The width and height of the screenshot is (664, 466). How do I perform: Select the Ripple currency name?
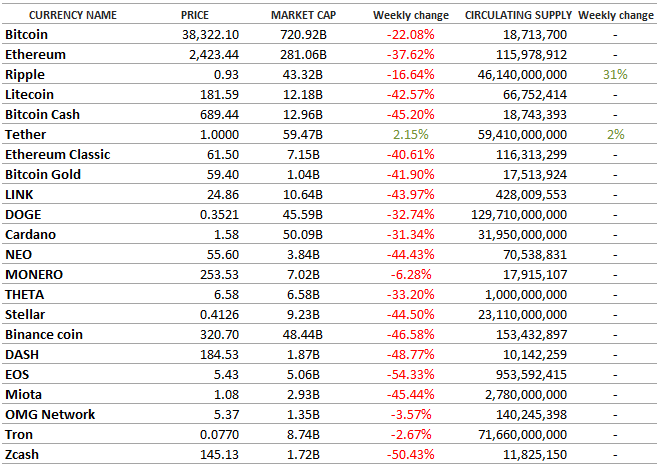pos(25,75)
